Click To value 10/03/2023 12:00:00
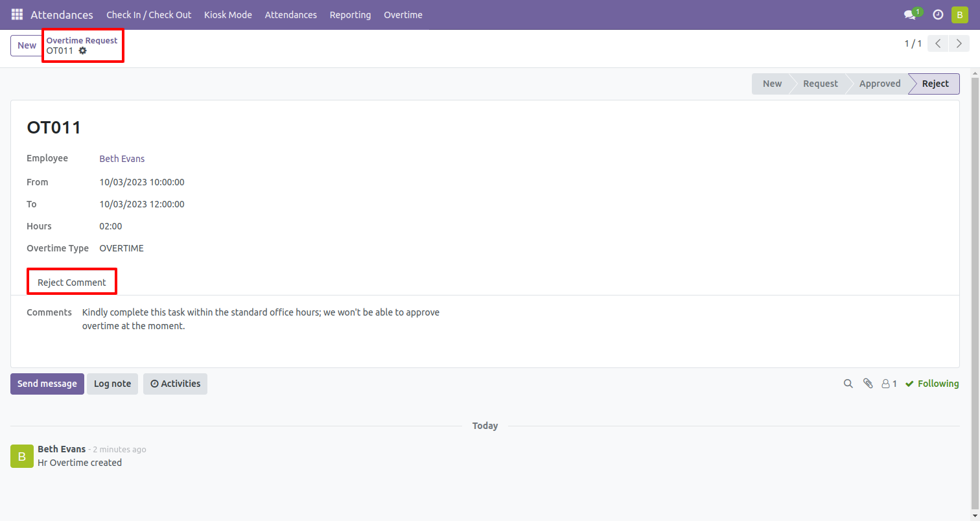This screenshot has height=521, width=980. pos(142,204)
